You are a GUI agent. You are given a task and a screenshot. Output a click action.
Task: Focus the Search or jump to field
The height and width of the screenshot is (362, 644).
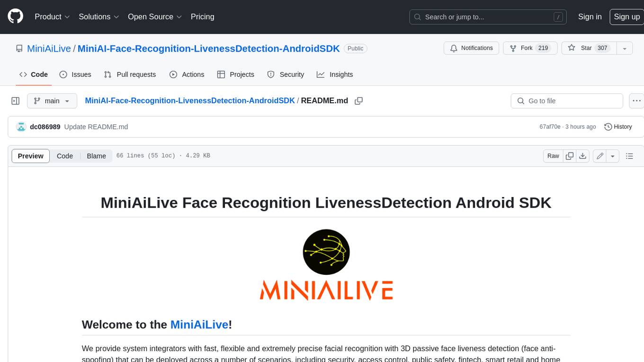tap(488, 17)
